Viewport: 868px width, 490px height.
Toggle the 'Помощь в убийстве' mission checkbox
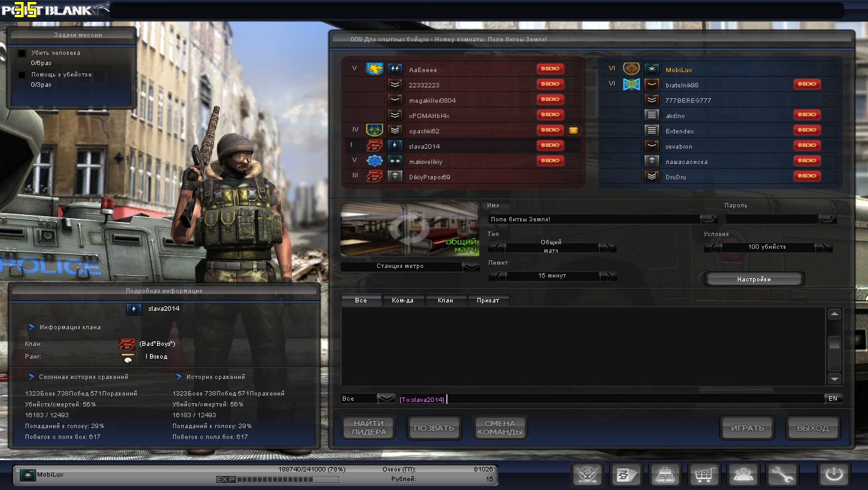tap(22, 75)
